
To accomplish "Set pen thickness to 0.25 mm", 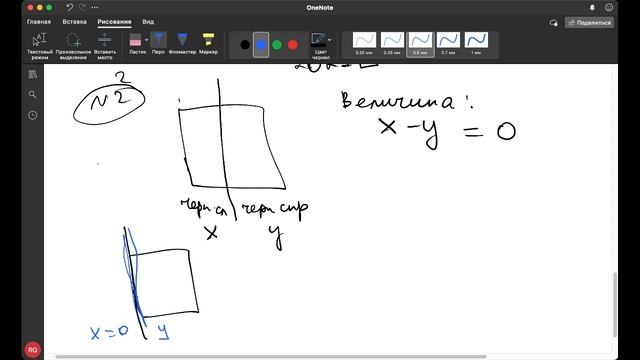I will pyautogui.click(x=364, y=44).
